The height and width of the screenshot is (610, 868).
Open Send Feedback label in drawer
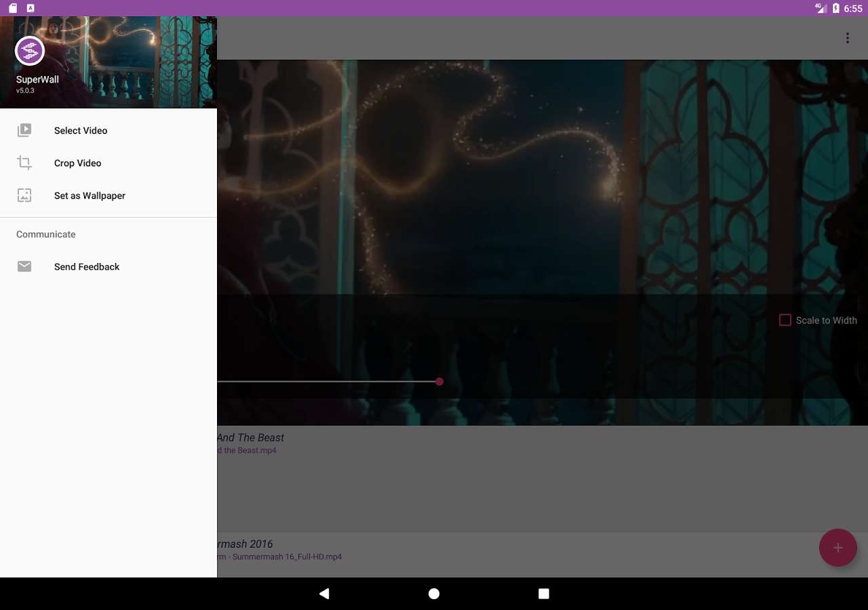[87, 266]
